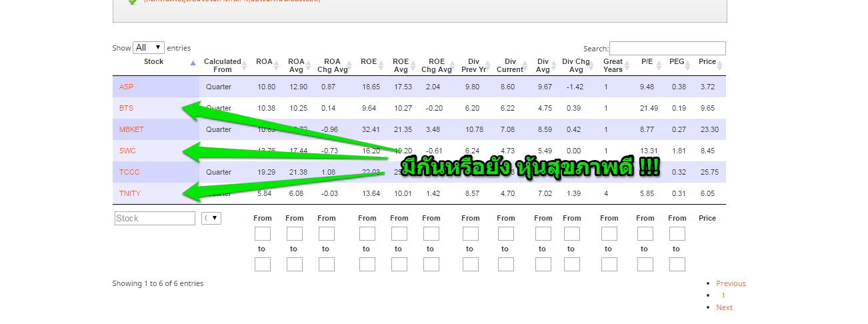
Task: Click the Great Years From box
Action: tap(609, 234)
